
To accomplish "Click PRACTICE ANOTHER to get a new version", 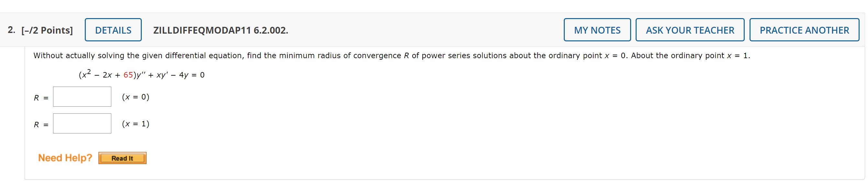I will click(804, 30).
